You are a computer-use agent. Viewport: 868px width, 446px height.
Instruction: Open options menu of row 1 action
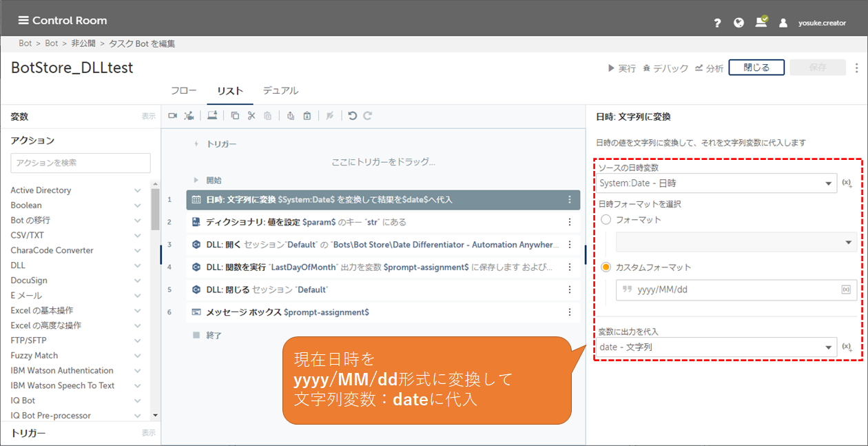570,200
